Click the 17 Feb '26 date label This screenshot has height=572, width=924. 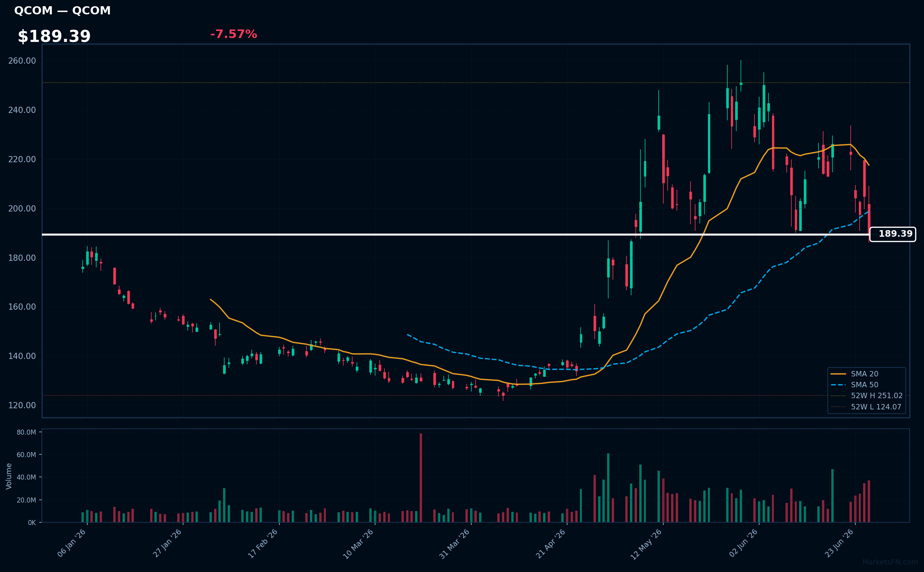tap(263, 543)
